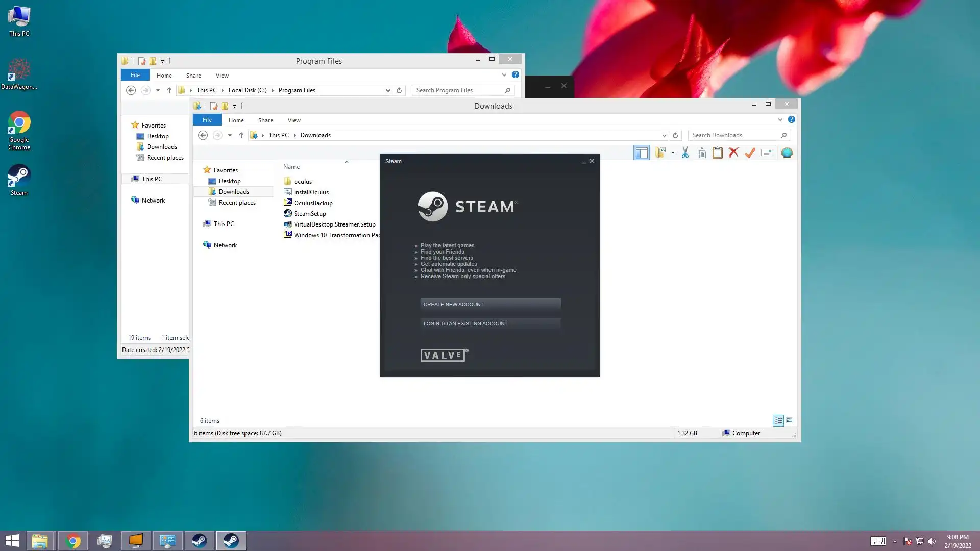Click Create New Account in Steam

point(490,304)
